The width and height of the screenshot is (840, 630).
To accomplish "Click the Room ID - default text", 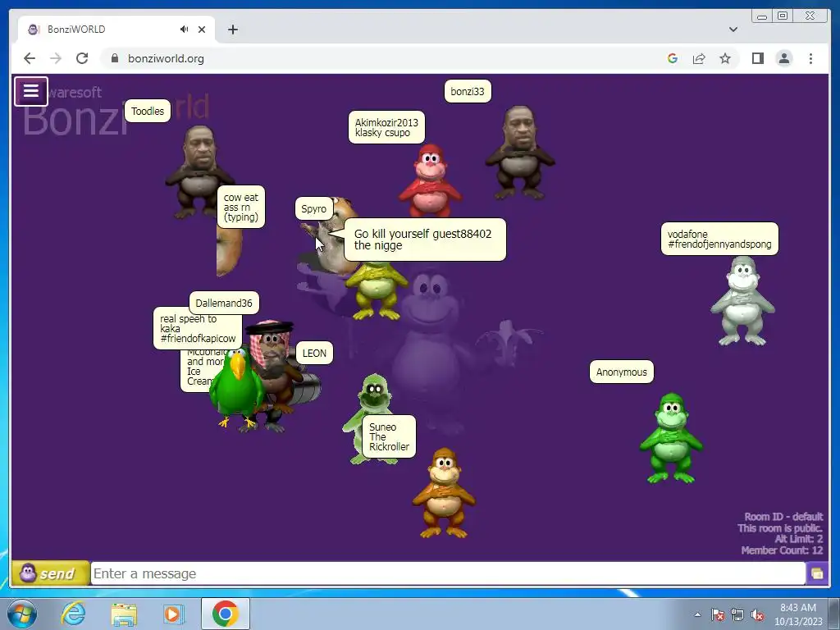I will (783, 517).
